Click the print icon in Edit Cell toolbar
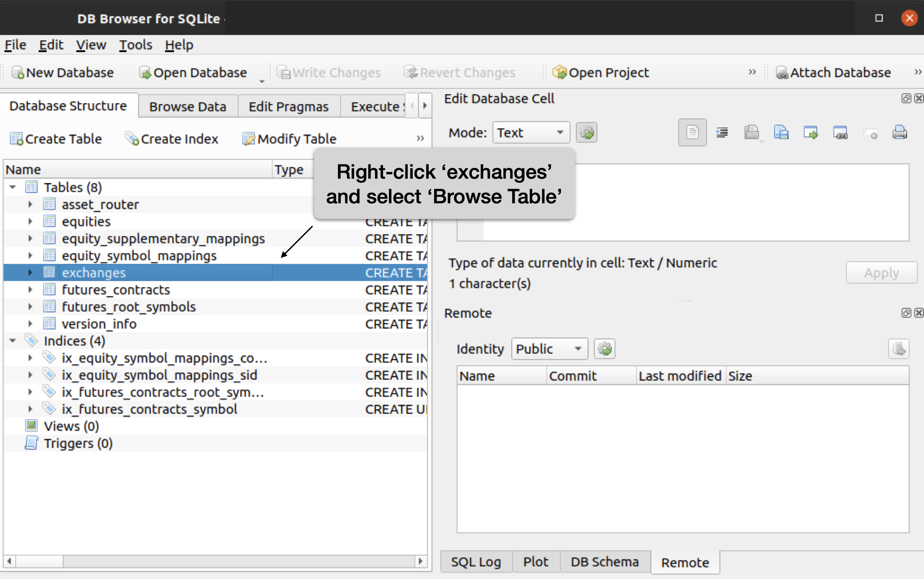924x579 pixels. click(x=899, y=132)
